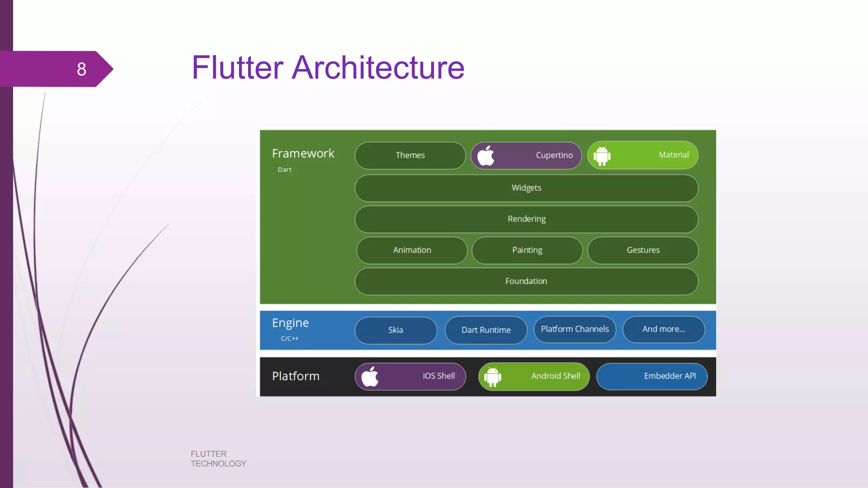Click the Embedder API block
Image resolution: width=868 pixels, height=488 pixels.
pos(652,376)
